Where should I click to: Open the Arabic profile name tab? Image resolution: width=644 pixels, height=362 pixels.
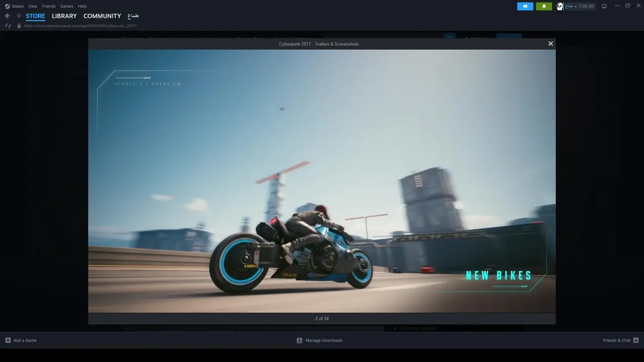click(133, 16)
